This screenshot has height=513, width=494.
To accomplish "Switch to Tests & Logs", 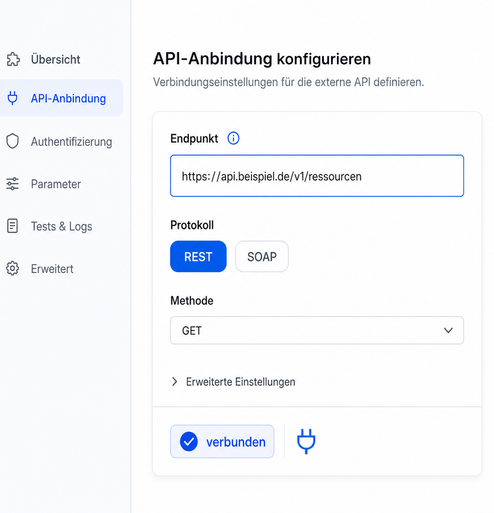I will (x=61, y=226).
